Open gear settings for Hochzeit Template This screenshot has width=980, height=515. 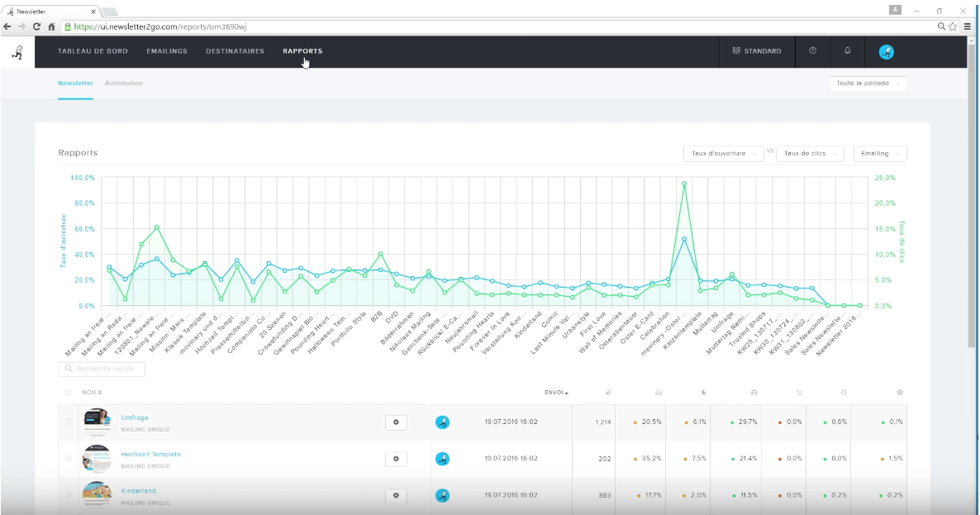396,459
